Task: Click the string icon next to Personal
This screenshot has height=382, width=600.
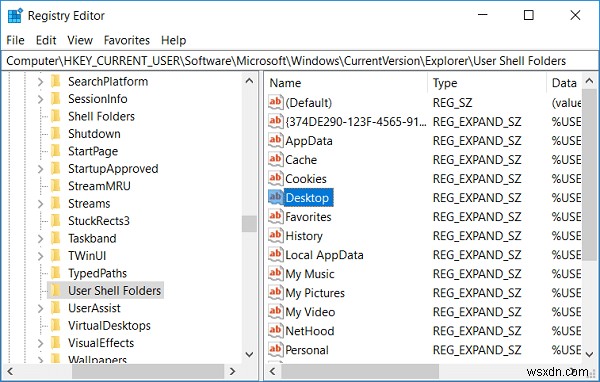Action: 276,349
